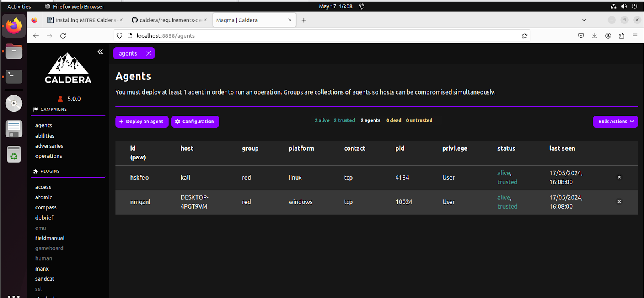The height and width of the screenshot is (298, 644).
Task: Close the caldera/requirements GitHub tab
Action: click(x=206, y=20)
